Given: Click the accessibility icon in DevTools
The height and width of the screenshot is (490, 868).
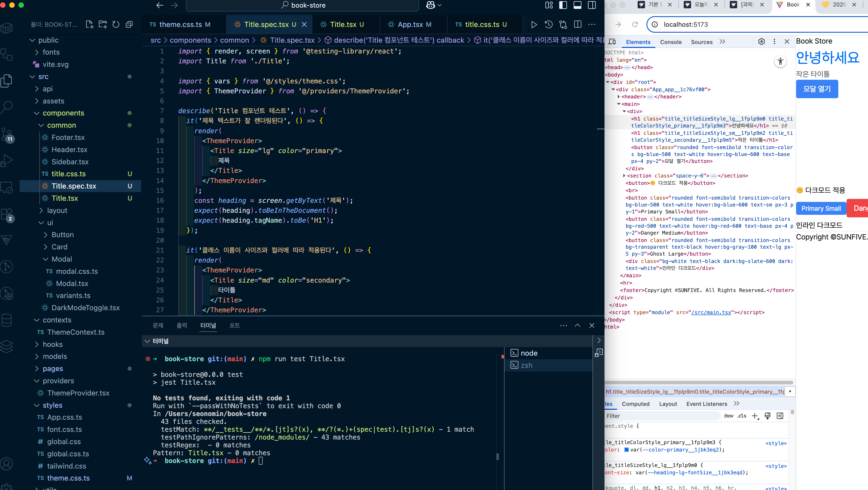Looking at the screenshot, I should [x=780, y=61].
